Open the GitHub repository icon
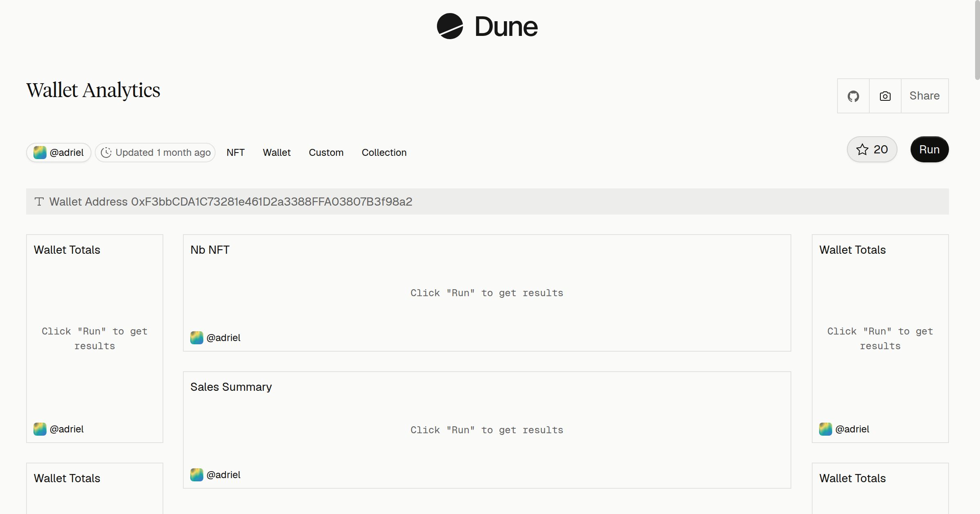980x514 pixels. click(x=853, y=96)
